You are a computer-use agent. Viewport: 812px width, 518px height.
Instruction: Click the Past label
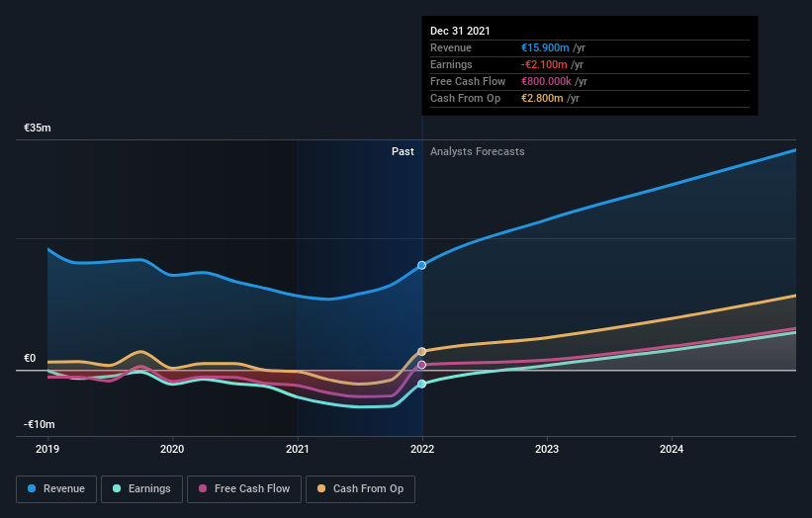tap(403, 151)
